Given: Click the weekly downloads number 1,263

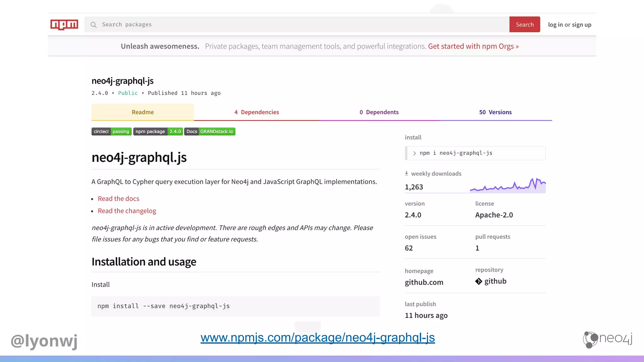Looking at the screenshot, I should [x=414, y=187].
